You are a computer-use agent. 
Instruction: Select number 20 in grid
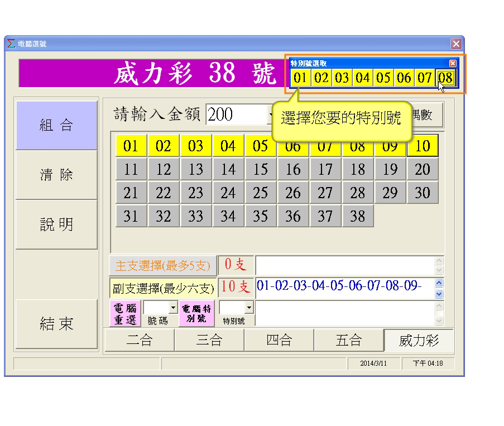[x=423, y=169]
